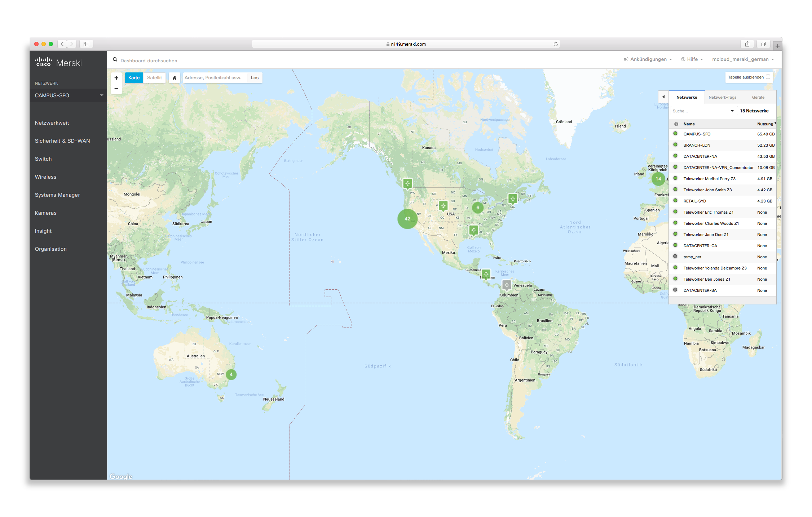Viewport: 812px width, 517px height.
Task: Open DATACENTER-NA-VPN_Concentrator network
Action: point(723,168)
